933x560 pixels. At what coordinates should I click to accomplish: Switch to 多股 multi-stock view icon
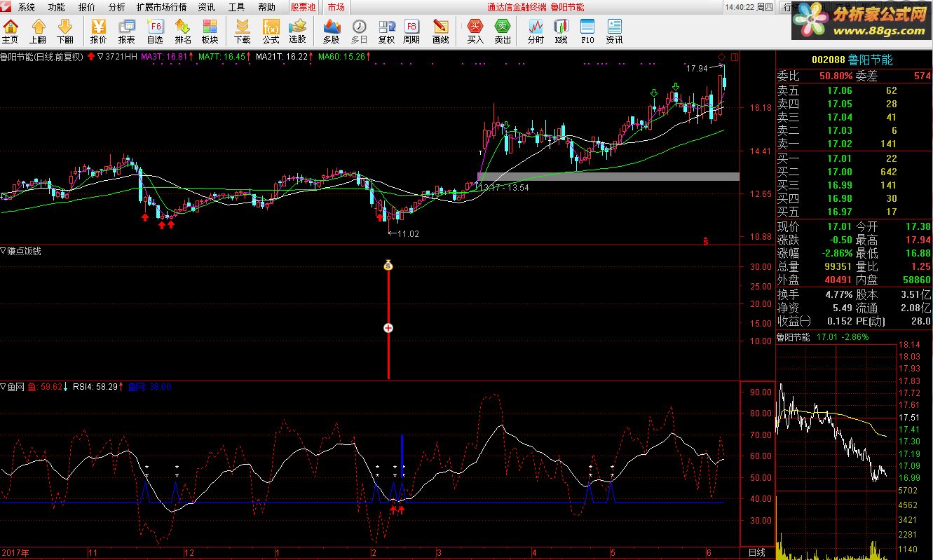pyautogui.click(x=332, y=32)
